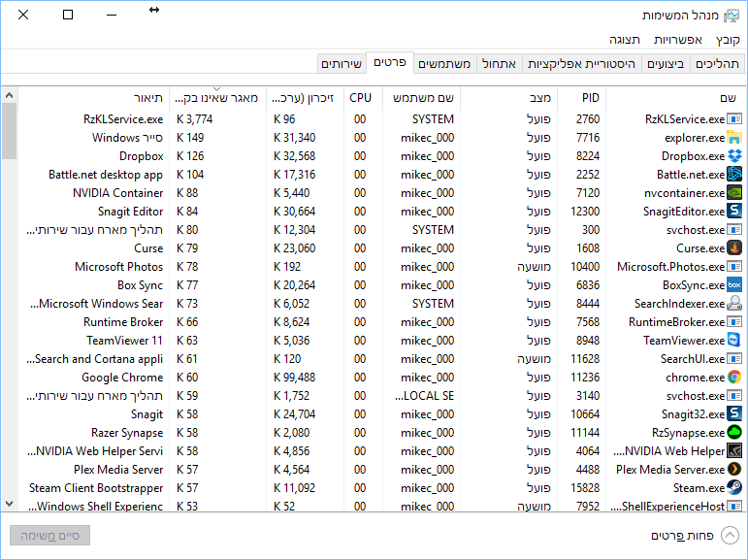Switch to the שירותים tab
The height and width of the screenshot is (560, 748).
(x=341, y=63)
